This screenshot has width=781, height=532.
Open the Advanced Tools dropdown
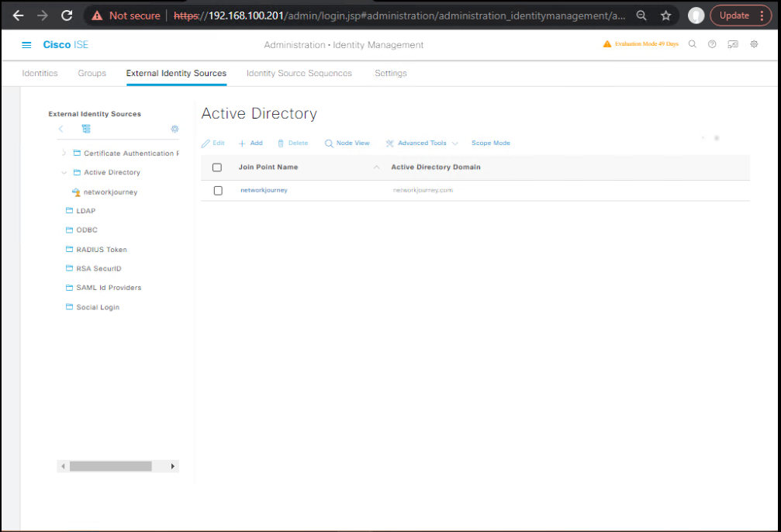(x=422, y=143)
